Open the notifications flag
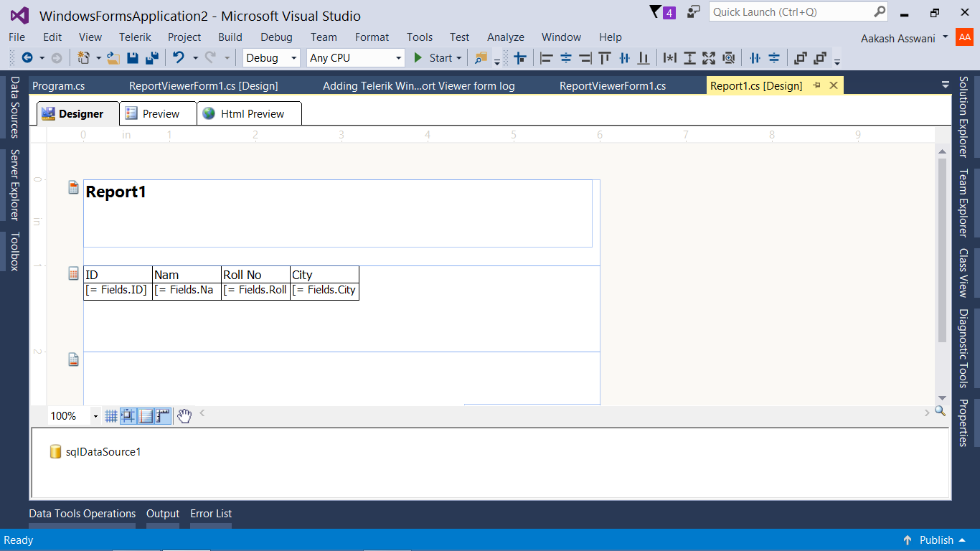Screen dimensions: 980x551 pyautogui.click(x=662, y=12)
